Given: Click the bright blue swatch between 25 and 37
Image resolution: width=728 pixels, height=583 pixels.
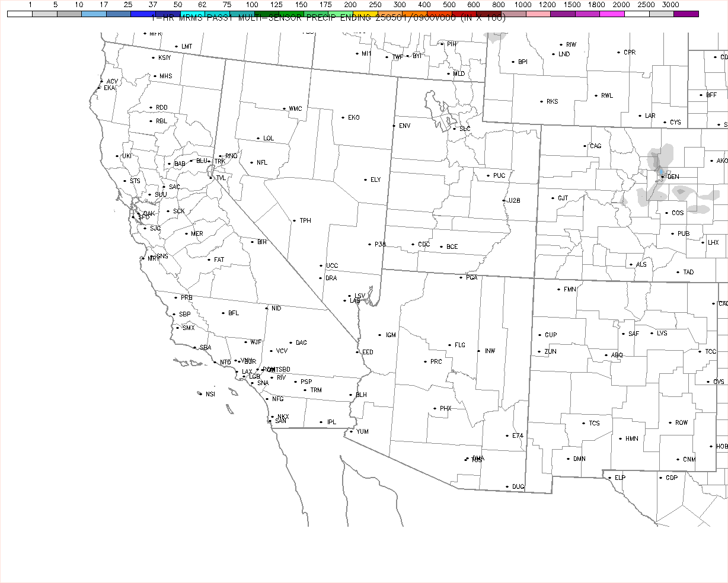Looking at the screenshot, I should tap(143, 14).
